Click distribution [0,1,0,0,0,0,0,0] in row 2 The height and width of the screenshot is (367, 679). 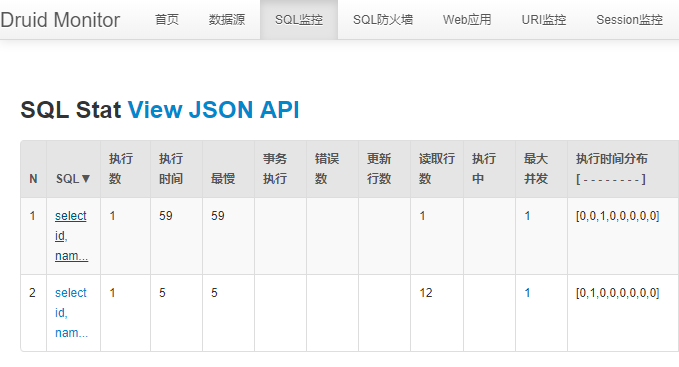(618, 293)
